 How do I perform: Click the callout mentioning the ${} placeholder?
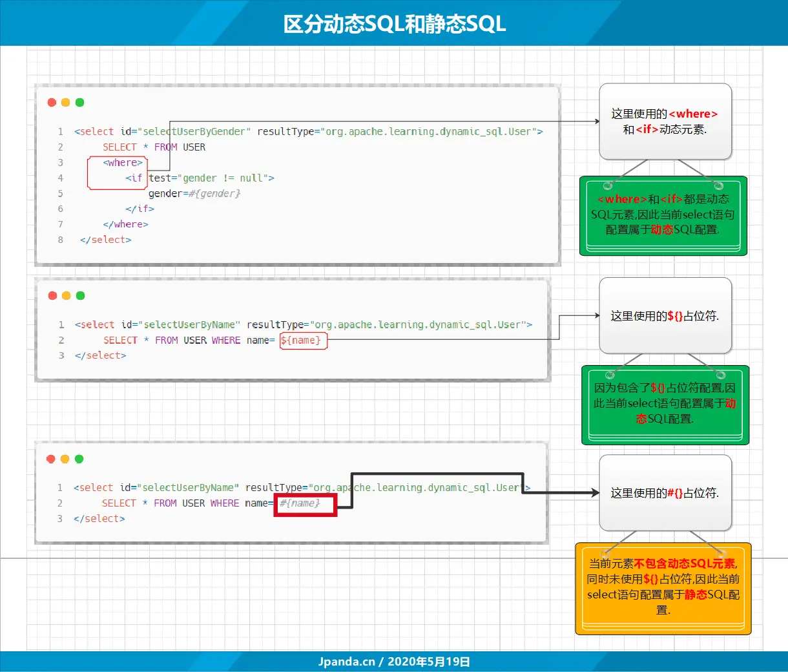click(665, 315)
